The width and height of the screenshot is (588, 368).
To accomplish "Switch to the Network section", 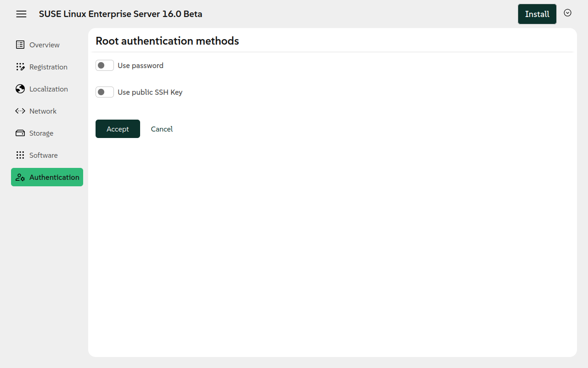I will pyautogui.click(x=43, y=111).
